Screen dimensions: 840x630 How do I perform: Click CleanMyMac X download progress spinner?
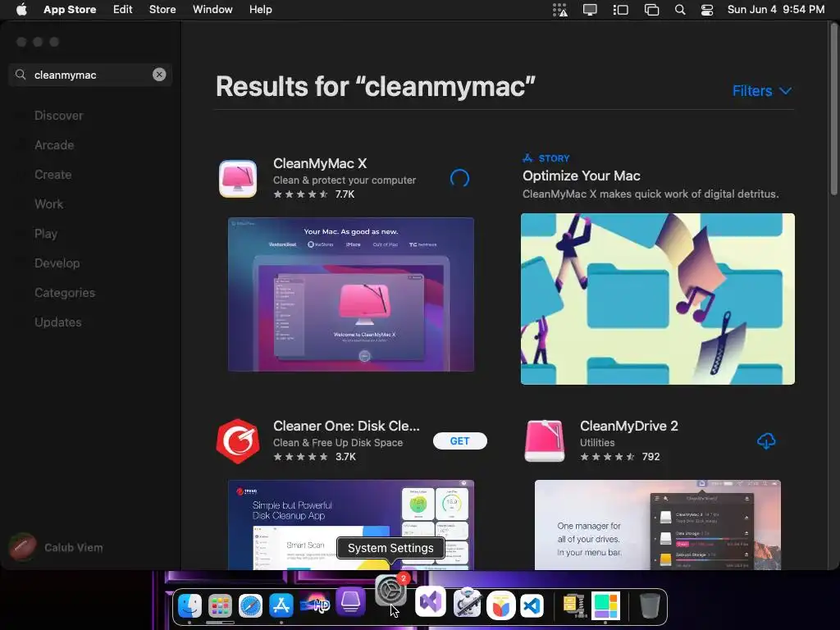pyautogui.click(x=459, y=178)
